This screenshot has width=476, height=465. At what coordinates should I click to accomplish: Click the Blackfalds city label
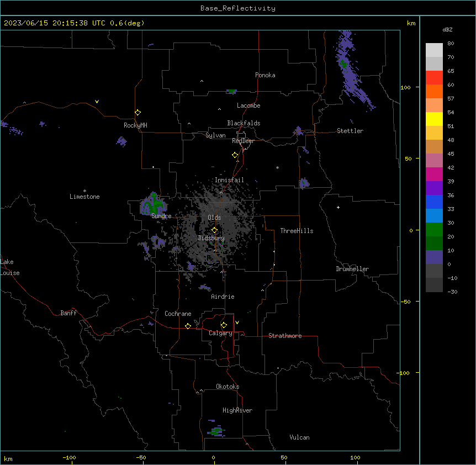244,123
